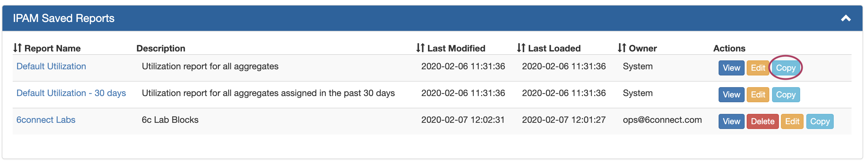This screenshot has width=868, height=165.
Task: Sort by Last Loaded column icon
Action: click(x=521, y=48)
